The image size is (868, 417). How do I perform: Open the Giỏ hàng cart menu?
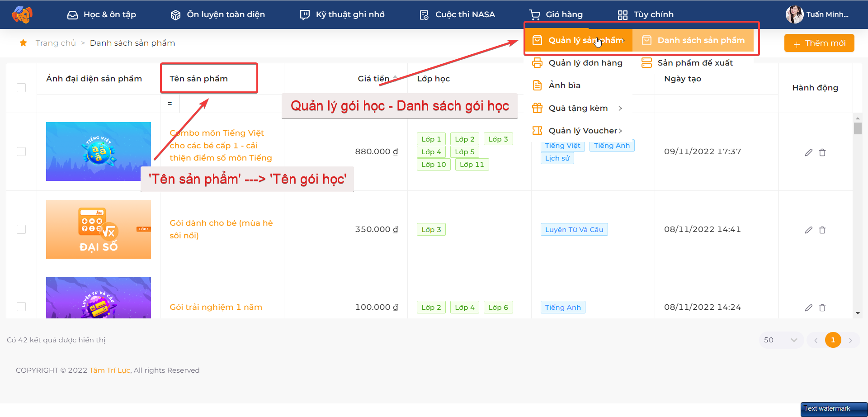coord(556,14)
